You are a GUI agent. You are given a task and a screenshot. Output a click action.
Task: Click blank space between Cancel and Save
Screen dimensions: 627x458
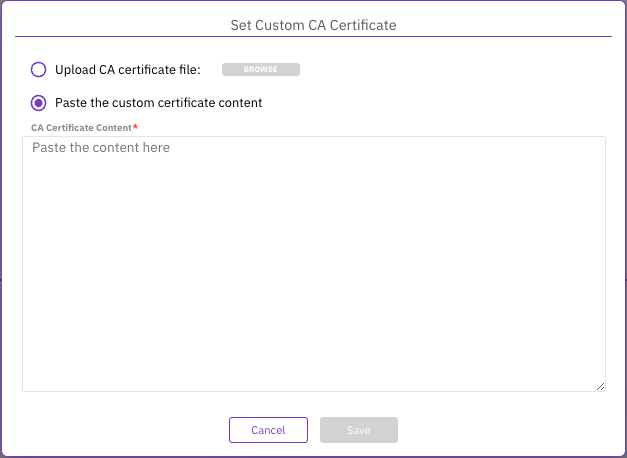click(x=314, y=430)
